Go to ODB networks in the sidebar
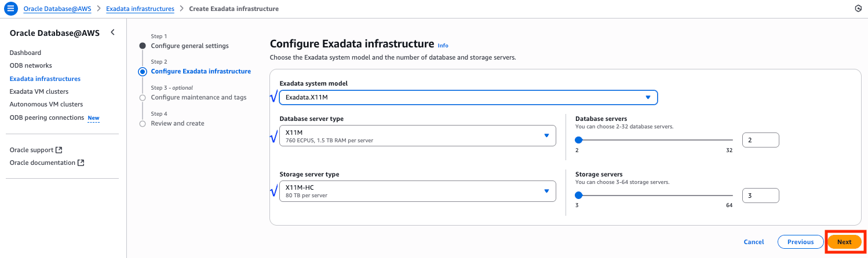Viewport: 868px width, 258px height. pyautogui.click(x=31, y=65)
